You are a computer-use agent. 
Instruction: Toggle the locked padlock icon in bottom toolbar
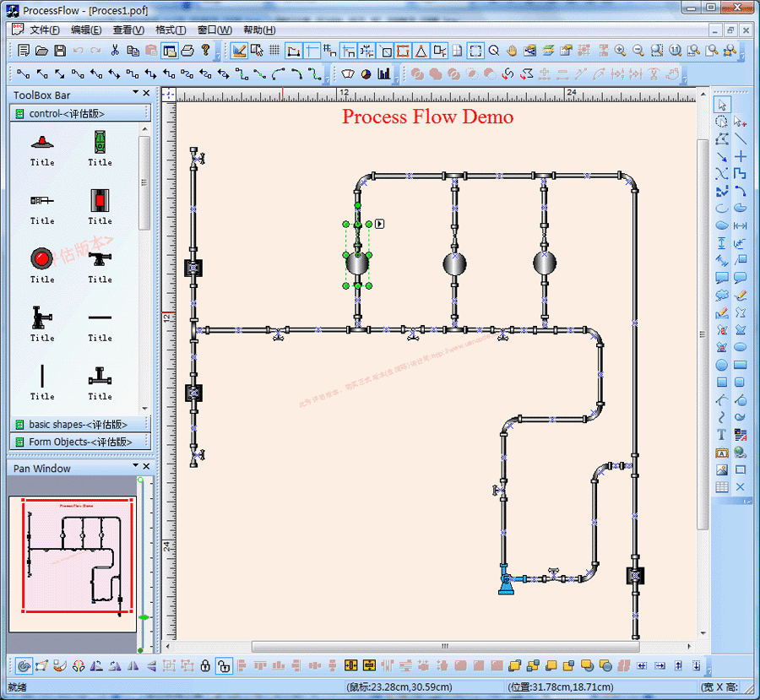point(205,666)
